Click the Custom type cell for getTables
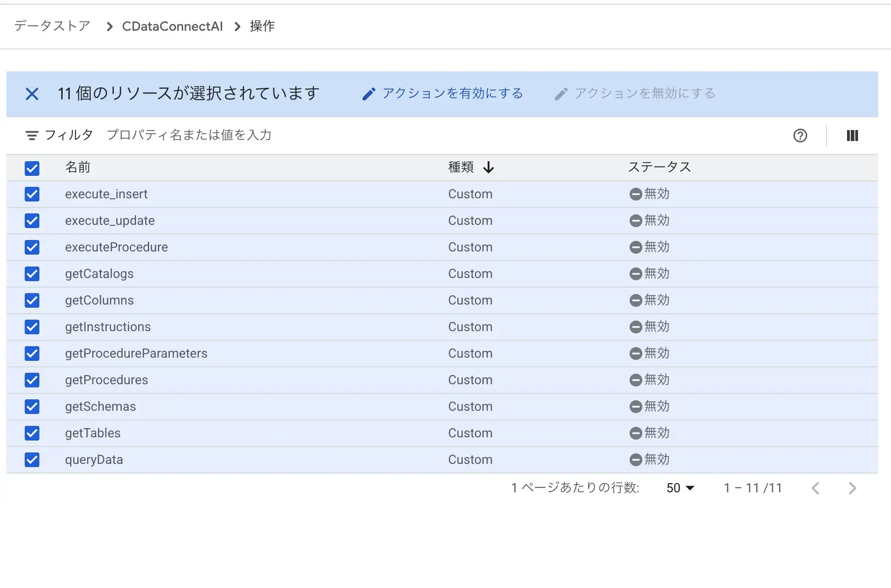The image size is (891, 588). [x=470, y=433]
